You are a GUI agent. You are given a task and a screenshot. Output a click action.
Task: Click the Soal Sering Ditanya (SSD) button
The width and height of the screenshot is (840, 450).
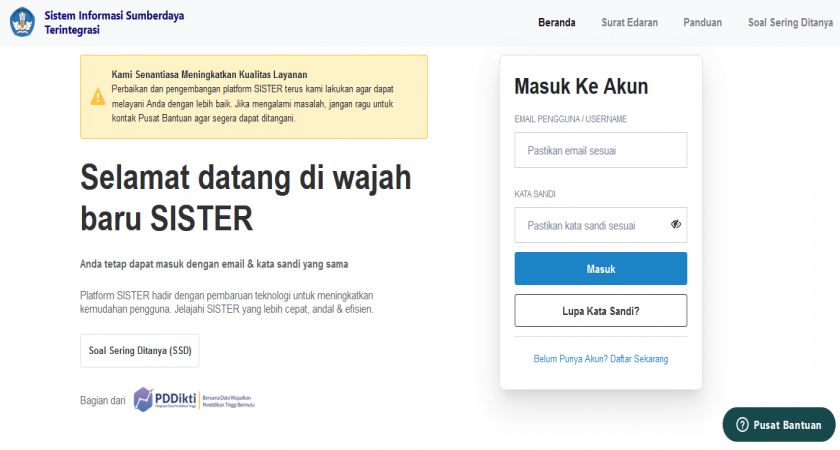139,351
